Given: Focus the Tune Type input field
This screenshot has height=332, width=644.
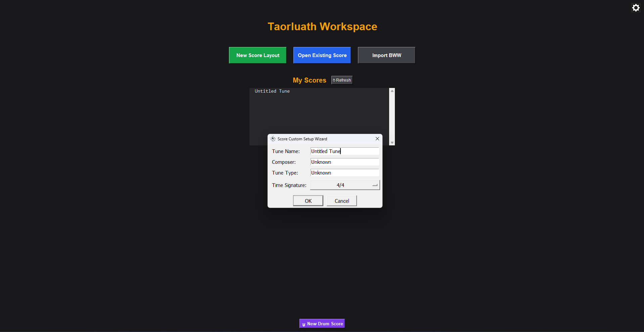Looking at the screenshot, I should point(345,173).
